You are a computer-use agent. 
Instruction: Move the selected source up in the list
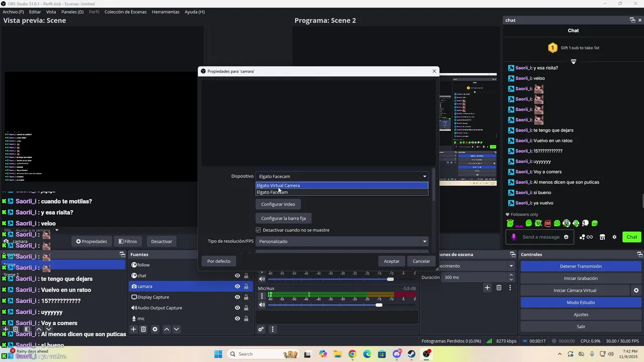coord(167,329)
